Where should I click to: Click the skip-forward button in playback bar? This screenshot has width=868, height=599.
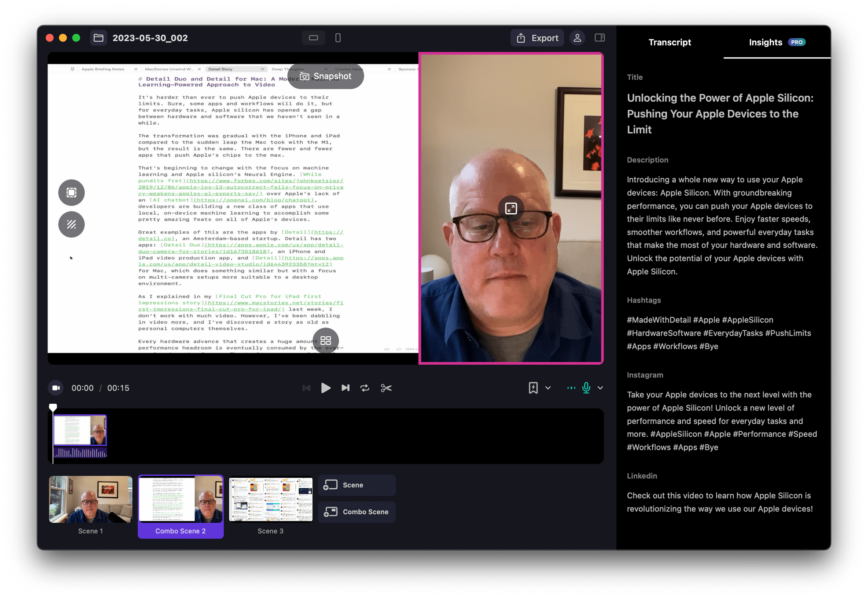coord(346,388)
